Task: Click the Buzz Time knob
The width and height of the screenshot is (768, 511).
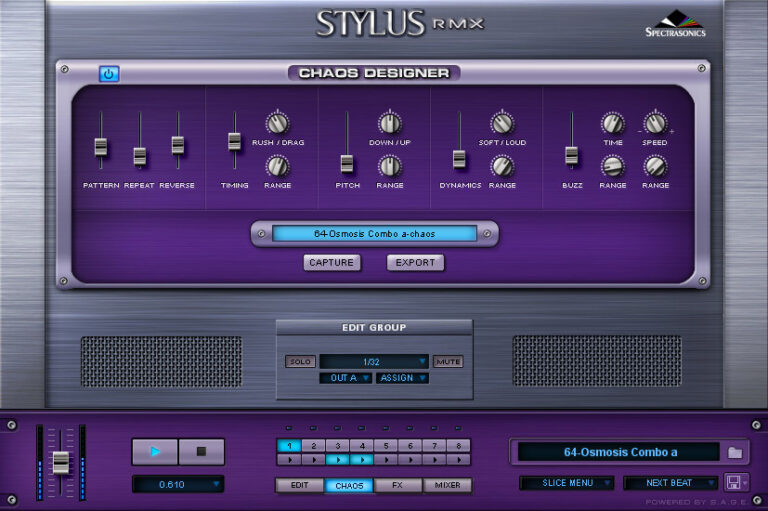Action: [x=613, y=123]
